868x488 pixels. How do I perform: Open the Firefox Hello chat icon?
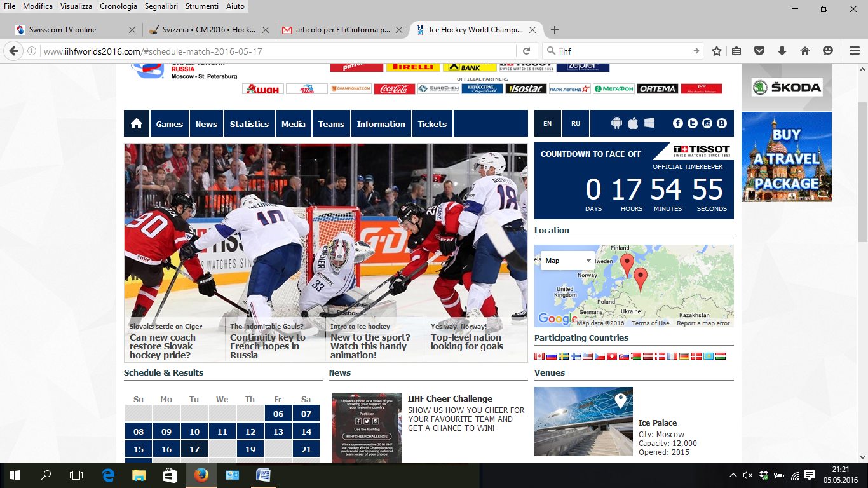827,51
